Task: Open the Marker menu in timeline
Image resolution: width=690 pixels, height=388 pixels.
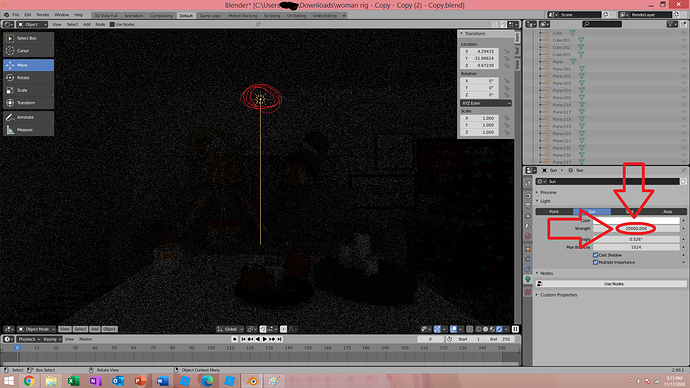Action: 85,339
